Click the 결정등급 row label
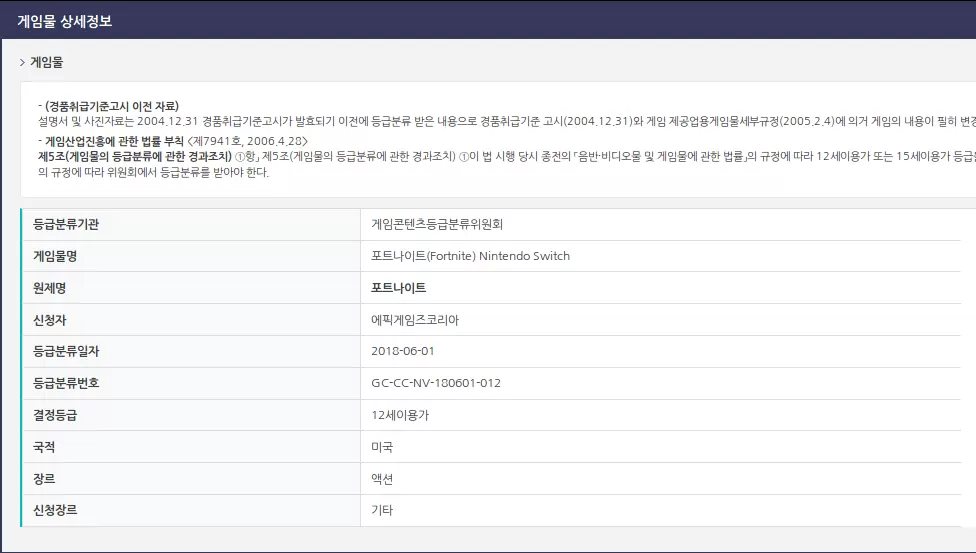This screenshot has width=976, height=553. (55, 415)
